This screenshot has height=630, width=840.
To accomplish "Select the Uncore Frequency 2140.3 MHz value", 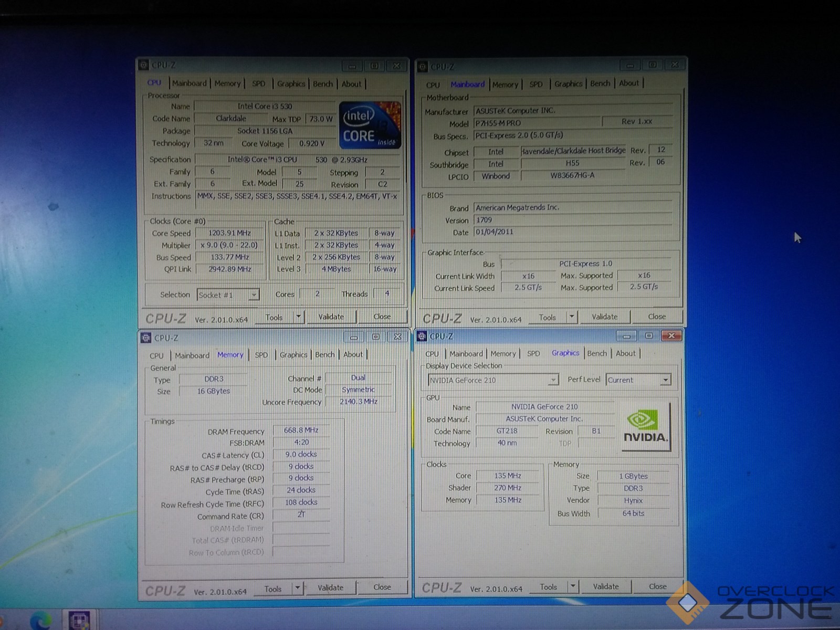I will (358, 401).
